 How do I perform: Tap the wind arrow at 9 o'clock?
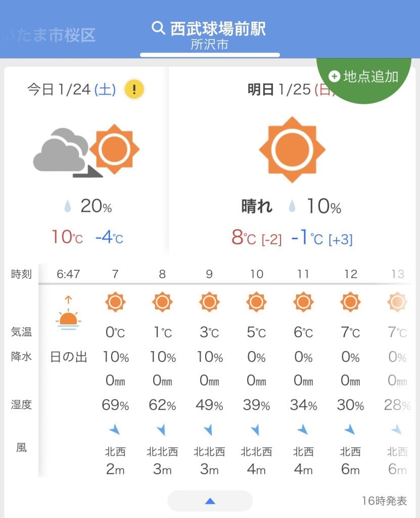coord(209,430)
